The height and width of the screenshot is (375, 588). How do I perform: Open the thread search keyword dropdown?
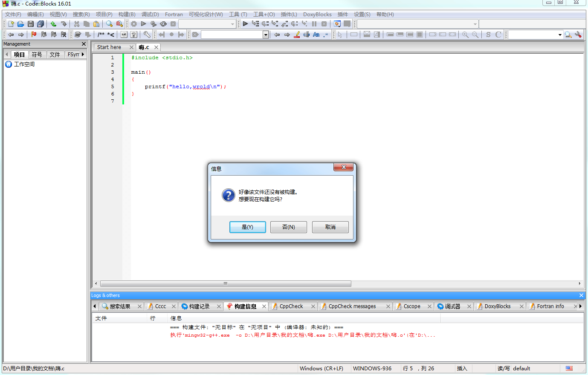tap(560, 35)
